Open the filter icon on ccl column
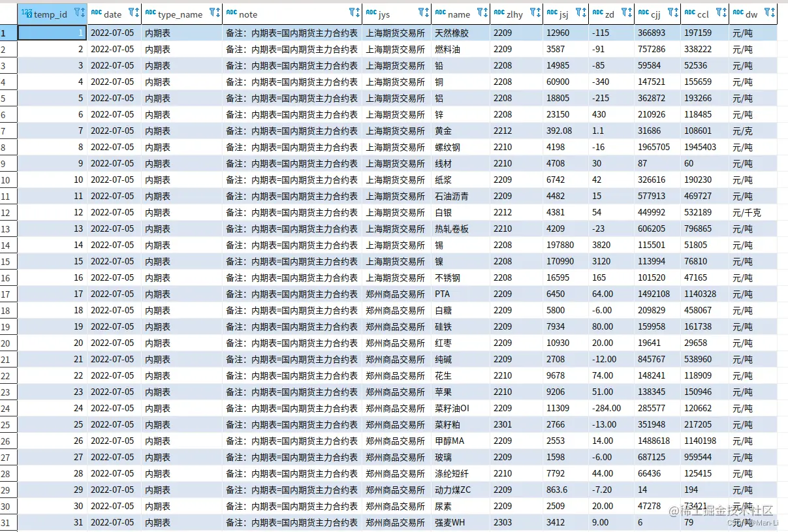 (718, 12)
